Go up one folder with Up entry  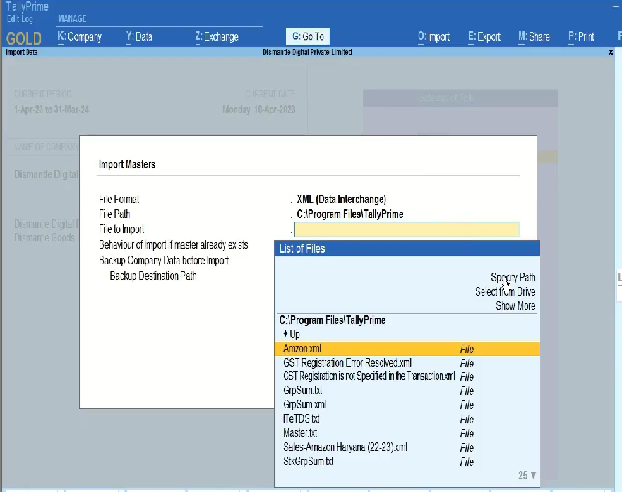tap(292, 334)
